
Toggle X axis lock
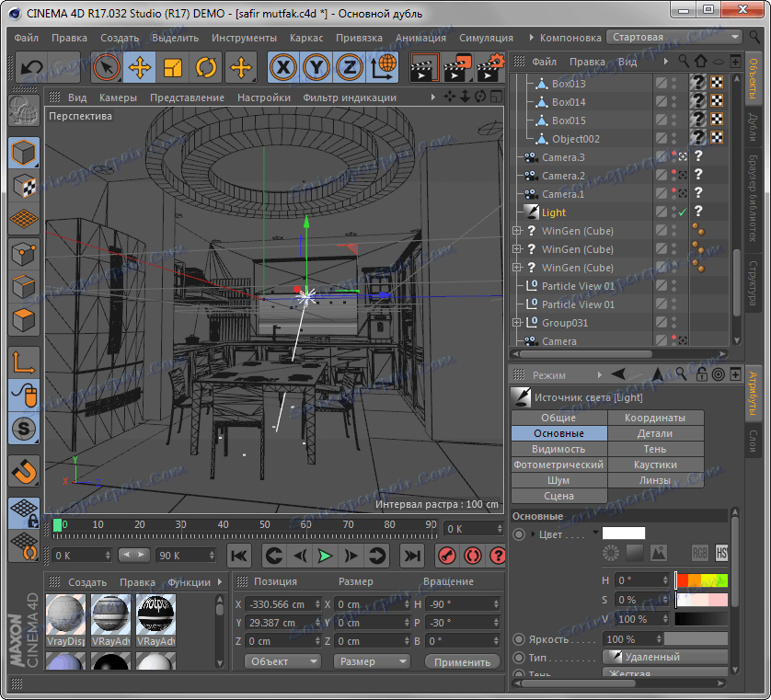click(283, 67)
